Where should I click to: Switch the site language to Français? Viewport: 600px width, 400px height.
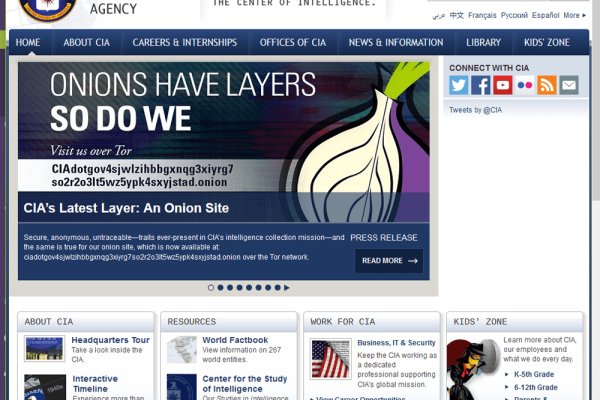click(x=482, y=16)
